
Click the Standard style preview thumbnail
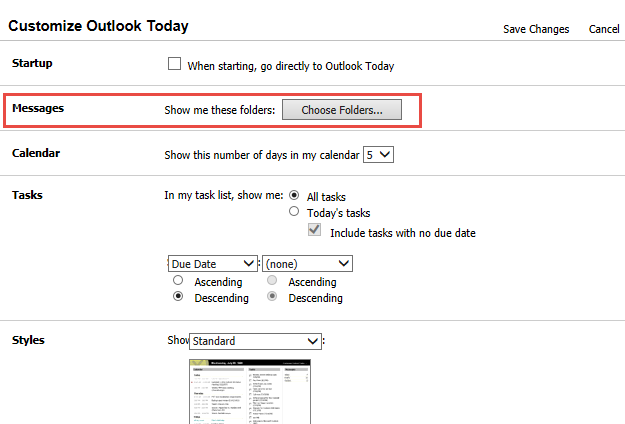(250, 392)
